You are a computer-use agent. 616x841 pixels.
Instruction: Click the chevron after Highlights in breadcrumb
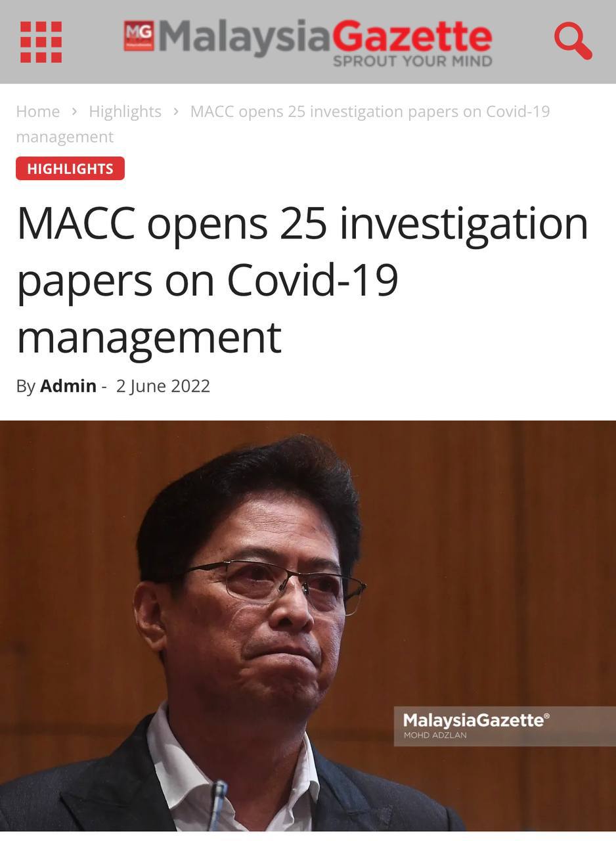click(176, 112)
